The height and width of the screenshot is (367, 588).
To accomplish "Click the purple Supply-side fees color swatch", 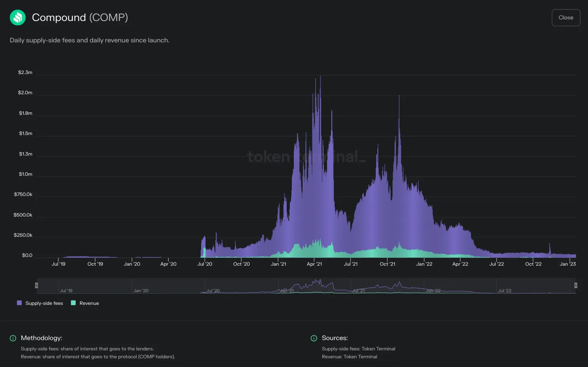I will pyautogui.click(x=19, y=303).
